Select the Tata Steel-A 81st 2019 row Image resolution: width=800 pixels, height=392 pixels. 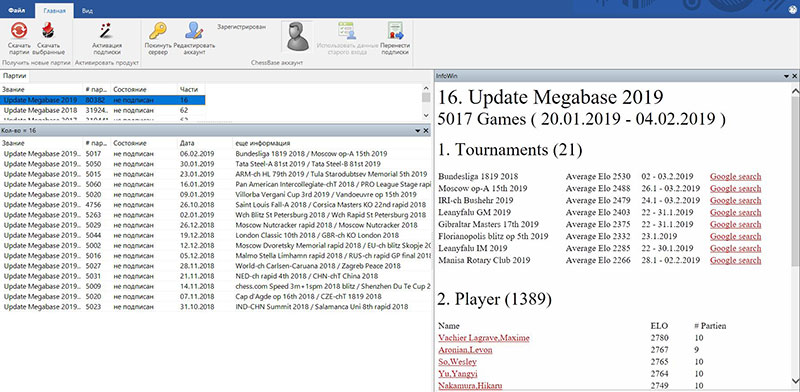click(x=216, y=164)
